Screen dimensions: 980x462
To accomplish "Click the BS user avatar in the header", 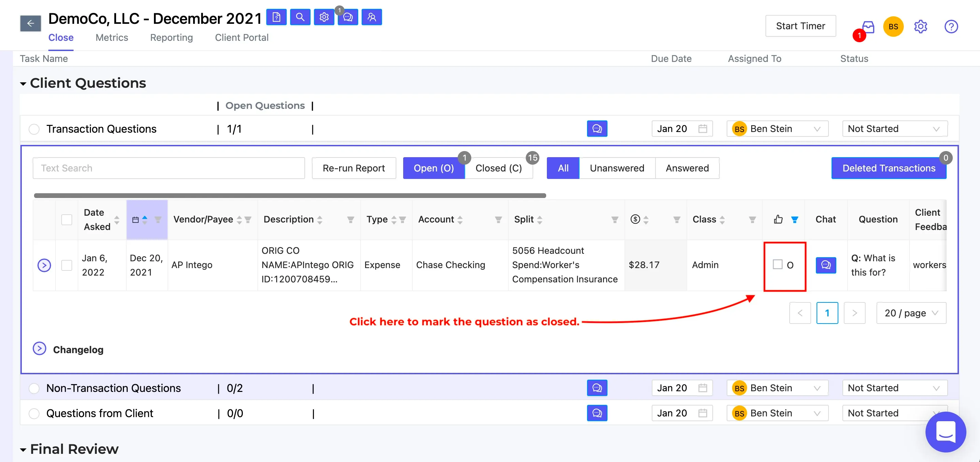I will [893, 27].
